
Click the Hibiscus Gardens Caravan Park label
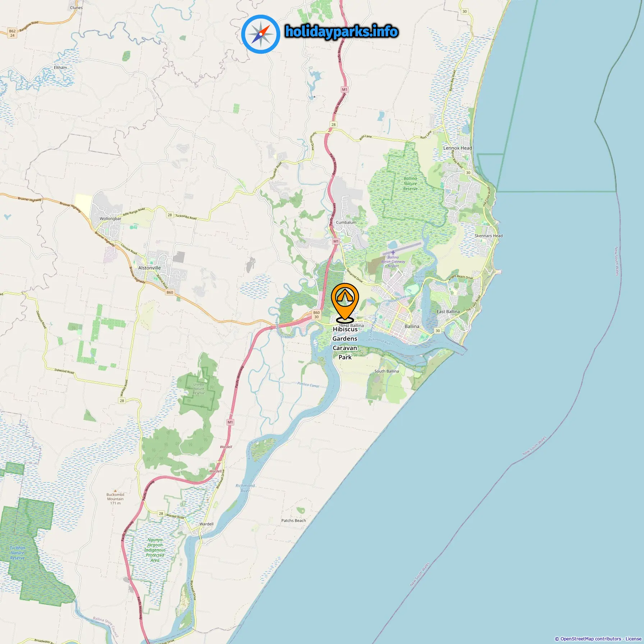[x=345, y=343]
